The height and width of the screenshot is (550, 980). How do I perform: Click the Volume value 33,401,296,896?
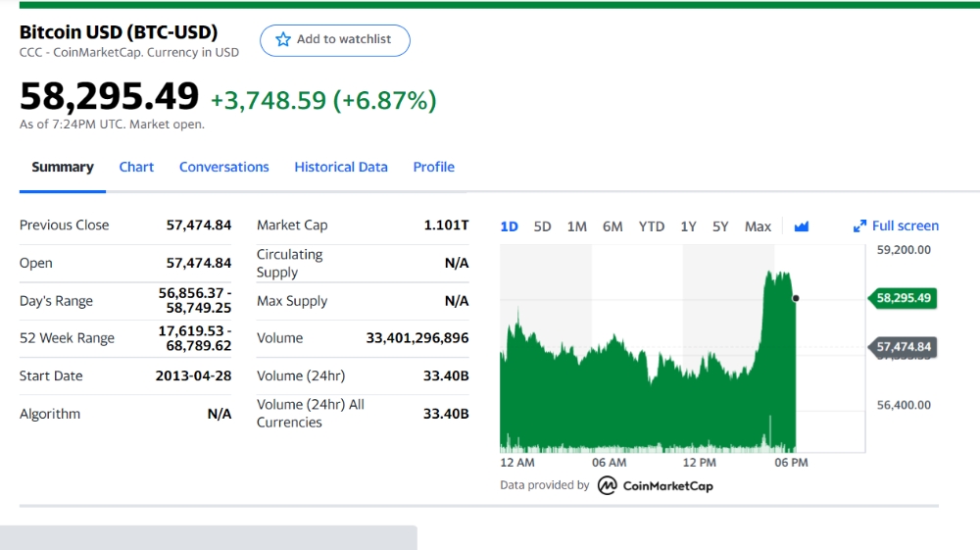click(417, 338)
